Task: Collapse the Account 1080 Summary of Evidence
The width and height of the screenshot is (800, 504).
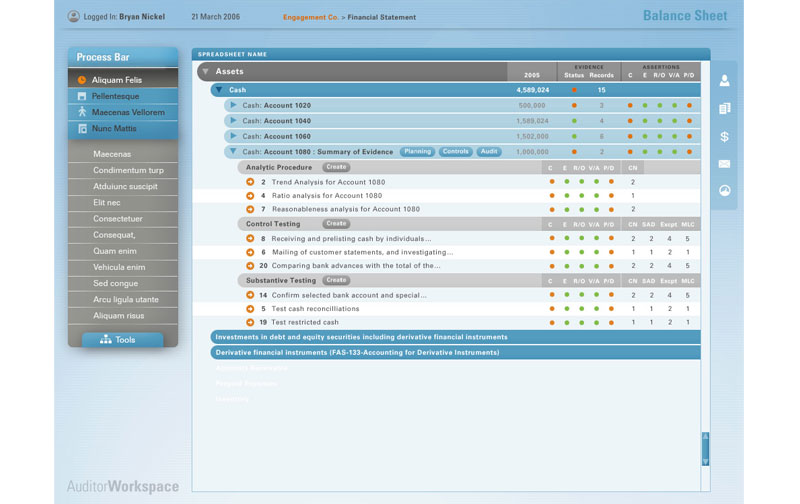Action: click(233, 152)
